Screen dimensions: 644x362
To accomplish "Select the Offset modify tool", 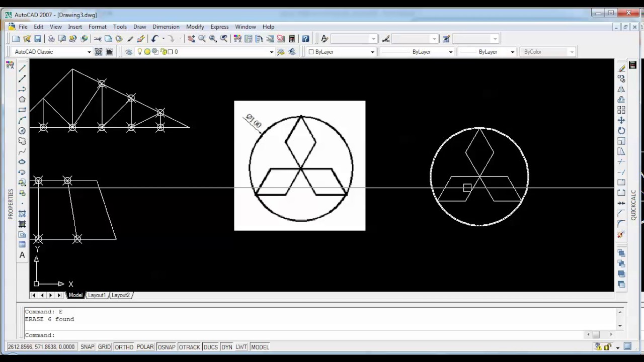I will 621,100.
